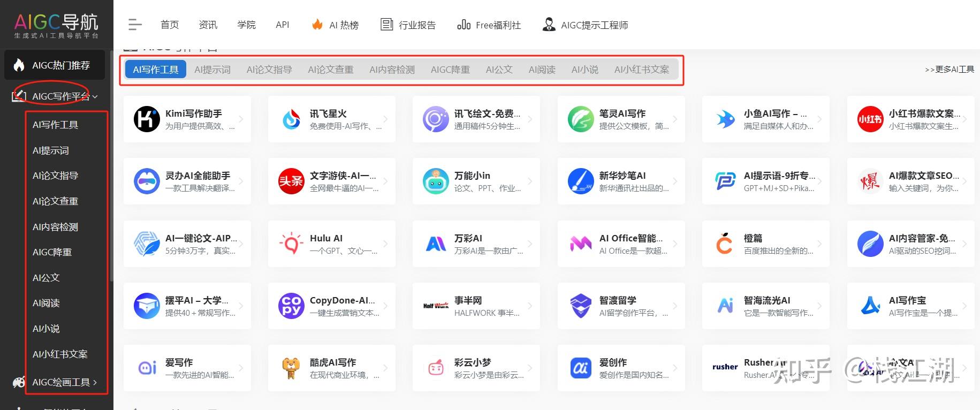Click the Kimi写作助手 logo icon
The width and height of the screenshot is (980, 410).
(146, 119)
